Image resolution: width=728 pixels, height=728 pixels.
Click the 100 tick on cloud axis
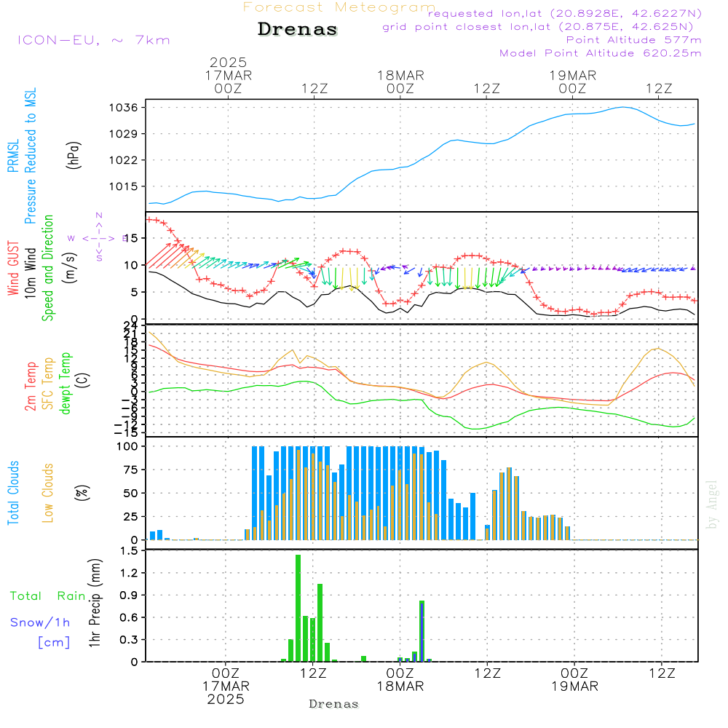point(127,446)
